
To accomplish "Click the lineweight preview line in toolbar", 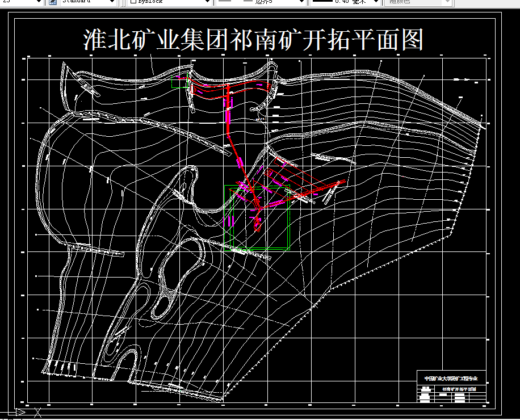I will click(324, 3).
